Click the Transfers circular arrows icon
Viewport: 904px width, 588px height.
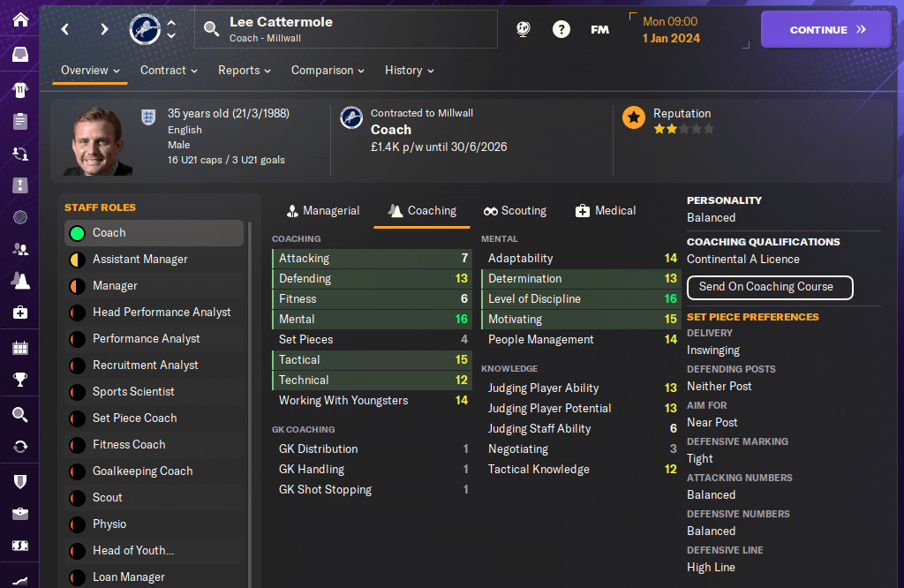20,447
